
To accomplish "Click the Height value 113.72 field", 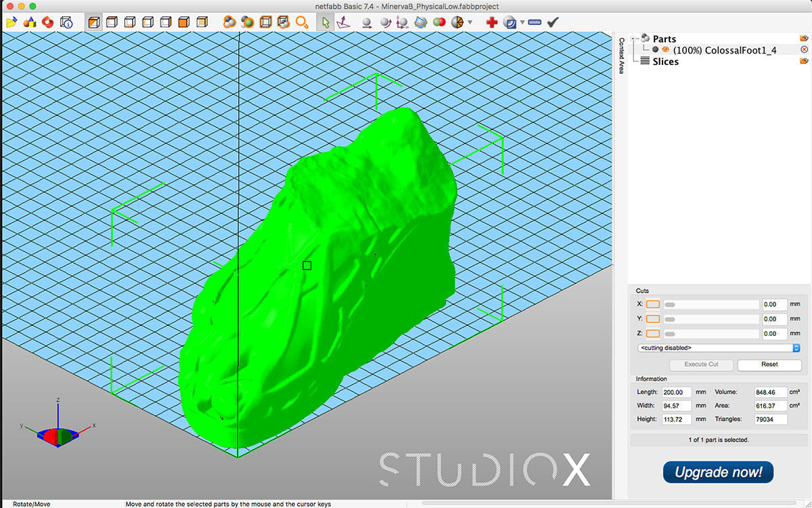I will coord(677,419).
